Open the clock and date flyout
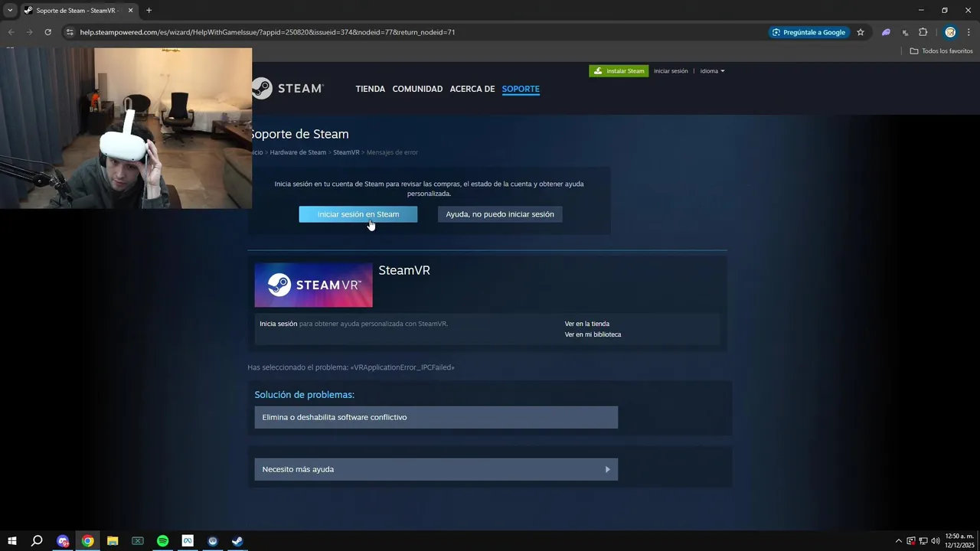Screen dimensions: 980x551 click(x=959, y=541)
